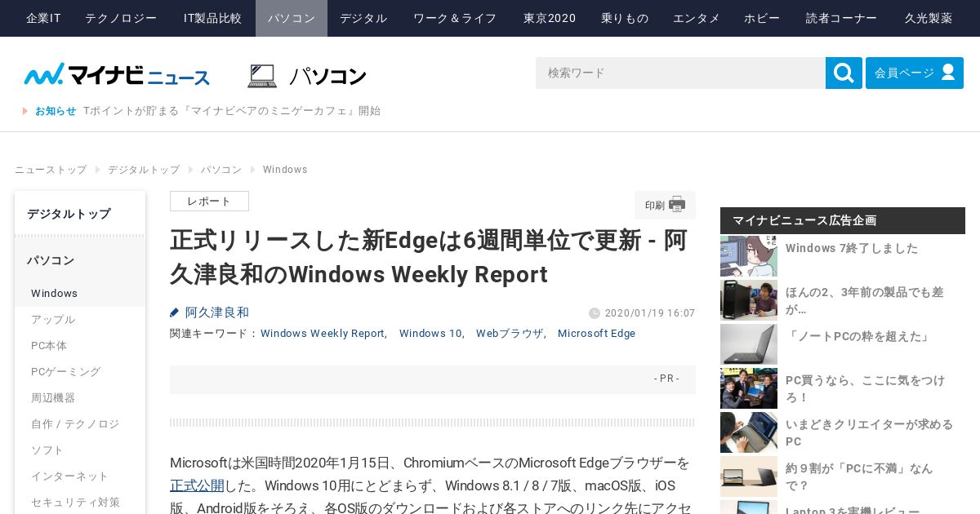
Task: Open ノートPCの枠を超えた laptop thumbnail
Action: click(x=749, y=344)
